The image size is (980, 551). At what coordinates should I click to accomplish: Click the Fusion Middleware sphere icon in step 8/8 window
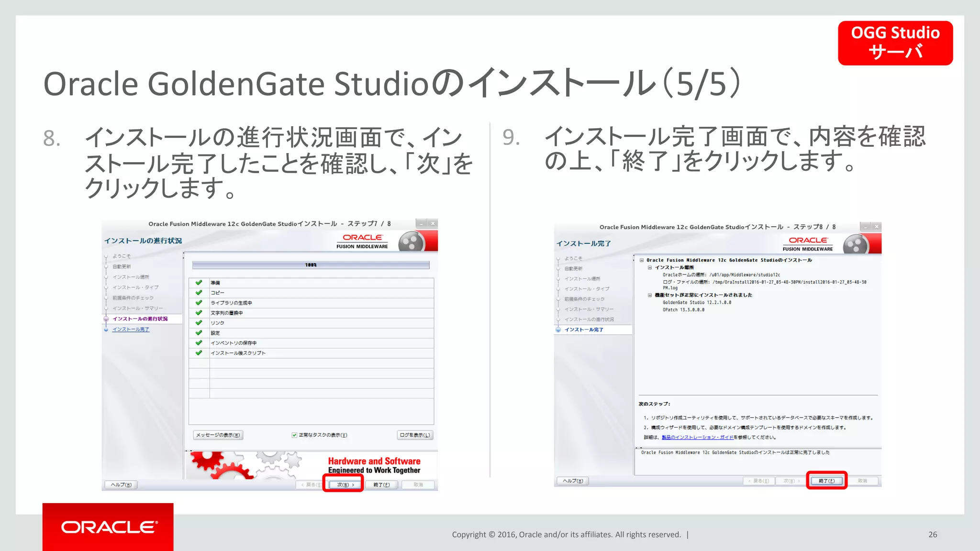tap(856, 245)
